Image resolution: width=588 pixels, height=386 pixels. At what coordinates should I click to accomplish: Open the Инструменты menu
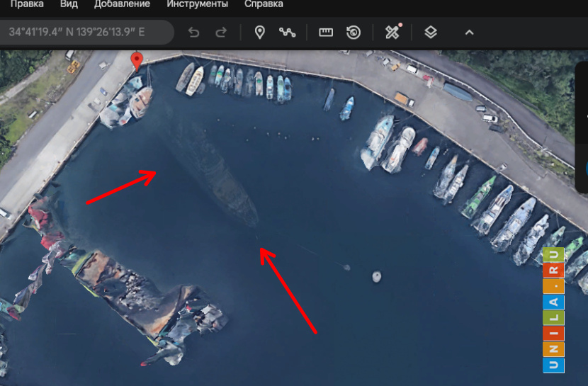coord(197,4)
